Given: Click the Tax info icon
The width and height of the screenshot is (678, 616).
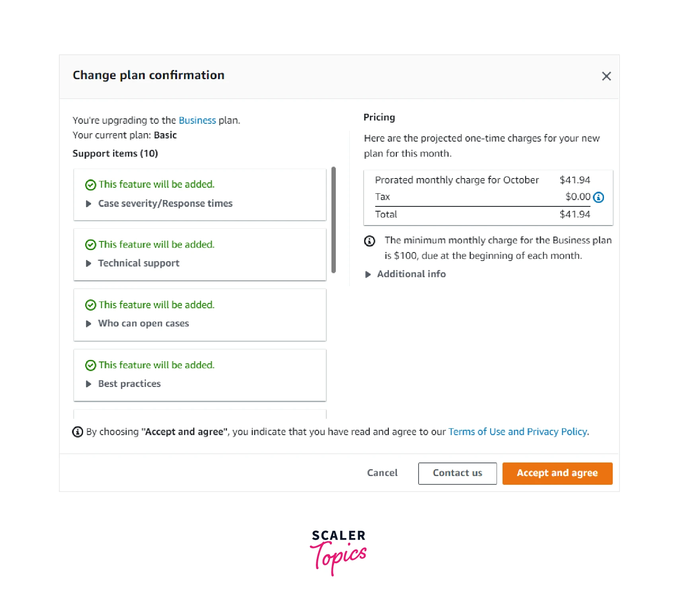Looking at the screenshot, I should pyautogui.click(x=598, y=197).
